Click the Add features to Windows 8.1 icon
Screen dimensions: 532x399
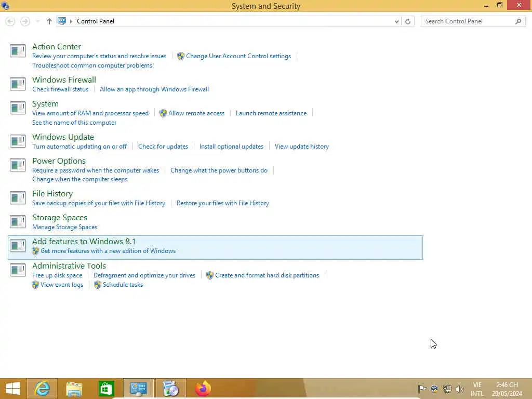[x=18, y=246]
